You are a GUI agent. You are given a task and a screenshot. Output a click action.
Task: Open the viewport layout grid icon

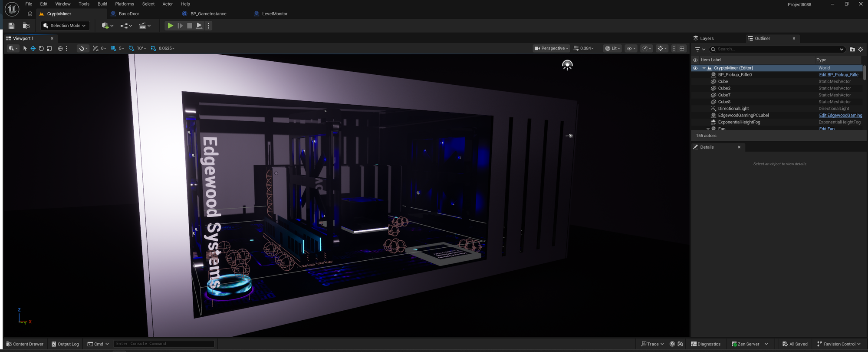coord(682,48)
